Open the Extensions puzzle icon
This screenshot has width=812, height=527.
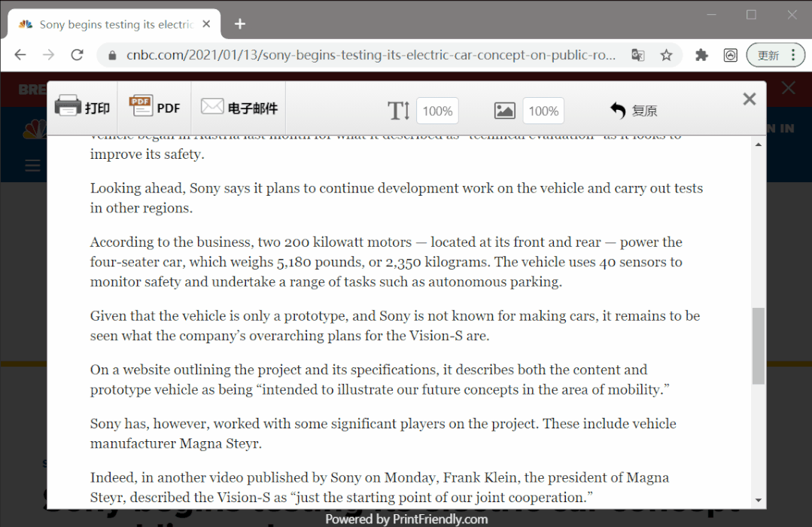701,55
